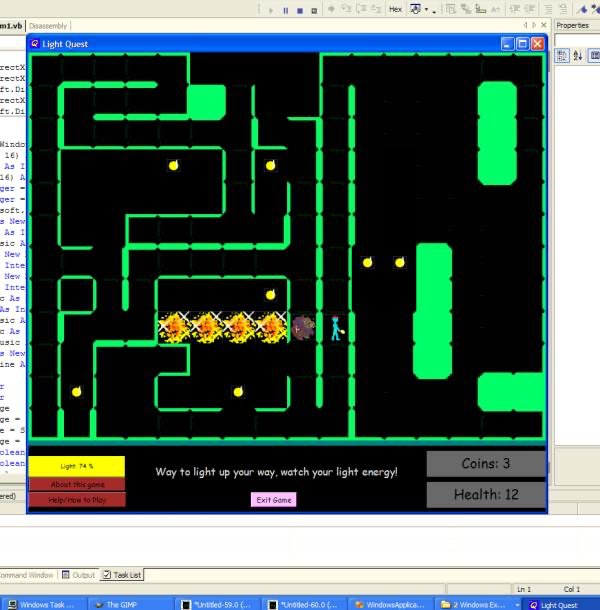Click the Toggle Bookmark flag icon
Screen dimensions: 600x610
coord(582,9)
